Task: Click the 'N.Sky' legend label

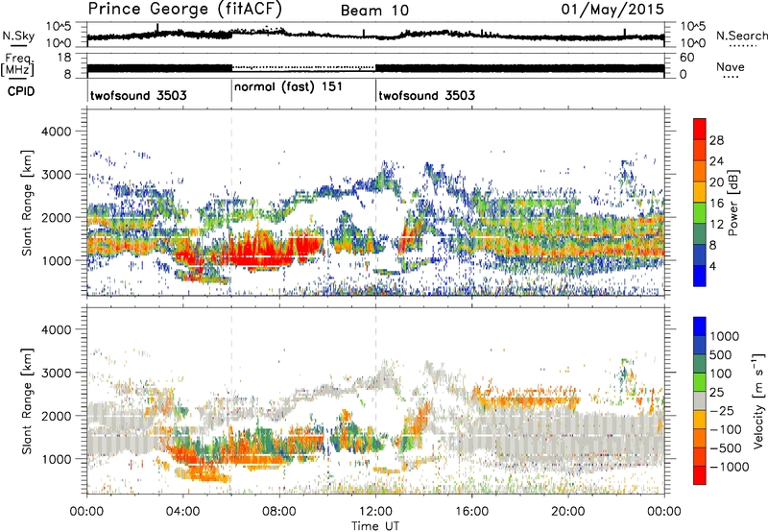Action: coord(18,36)
